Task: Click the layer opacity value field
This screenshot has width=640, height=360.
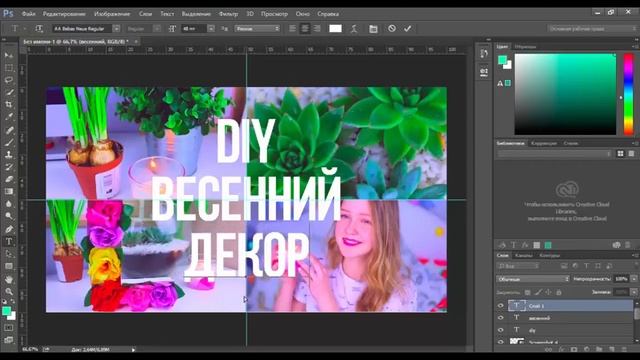Action: (621, 279)
